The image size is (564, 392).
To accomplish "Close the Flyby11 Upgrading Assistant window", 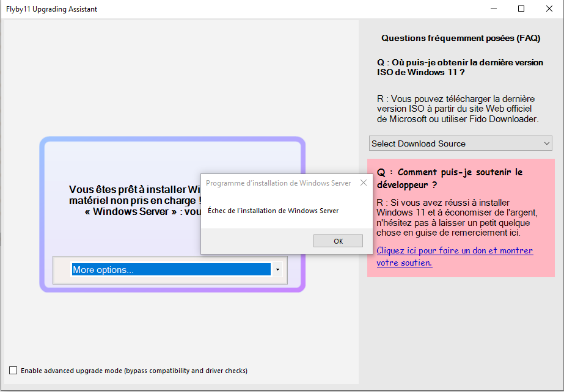I will pos(549,9).
